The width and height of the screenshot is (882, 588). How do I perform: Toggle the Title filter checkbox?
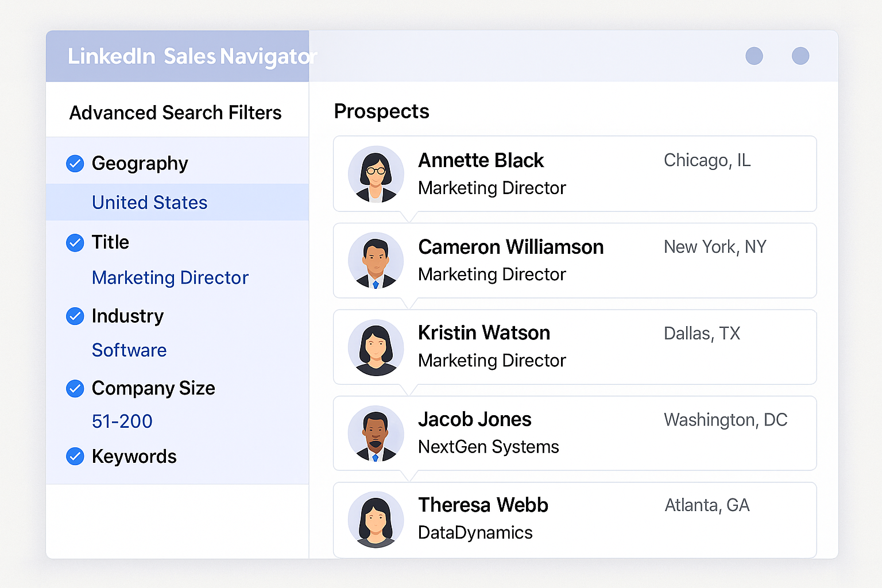[75, 243]
